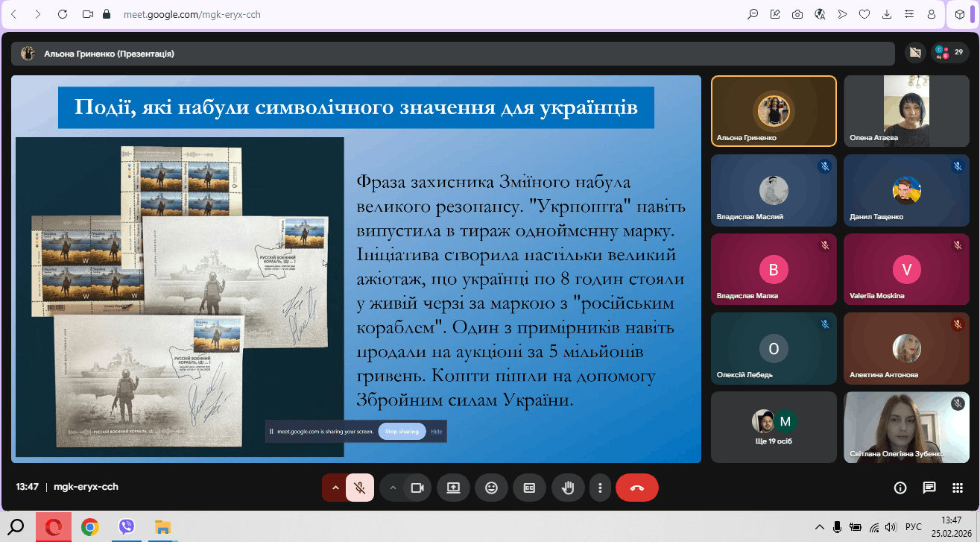Open the three-dot more options menu

click(x=600, y=488)
